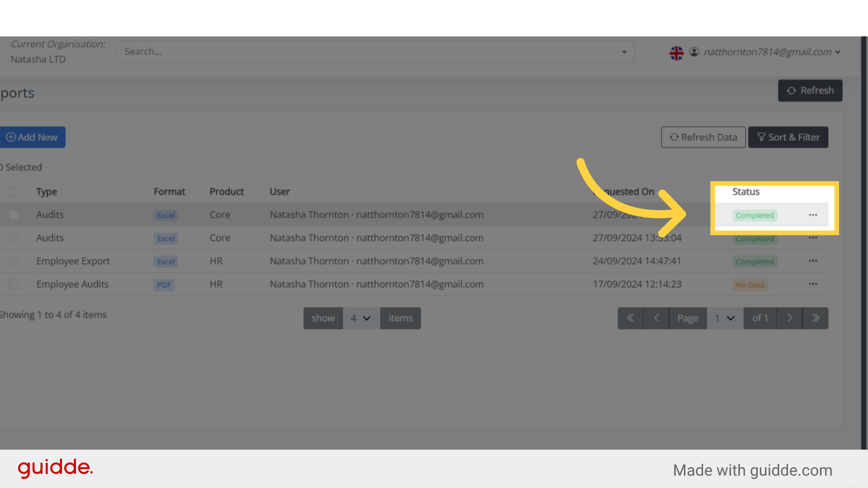Viewport: 868px width, 488px height.
Task: Change items-per-page dropdown showing 4
Action: [x=361, y=318]
